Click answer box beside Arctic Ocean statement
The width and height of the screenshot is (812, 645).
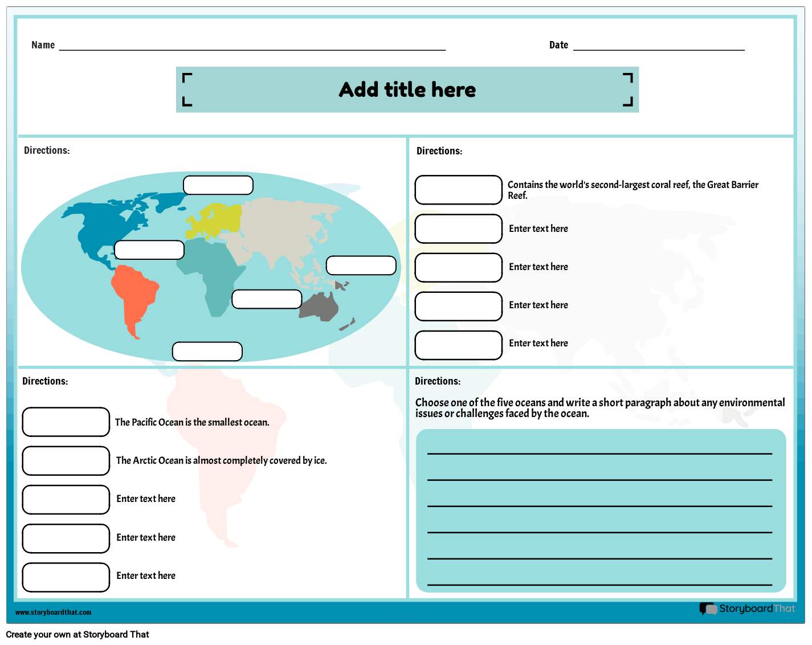click(66, 461)
